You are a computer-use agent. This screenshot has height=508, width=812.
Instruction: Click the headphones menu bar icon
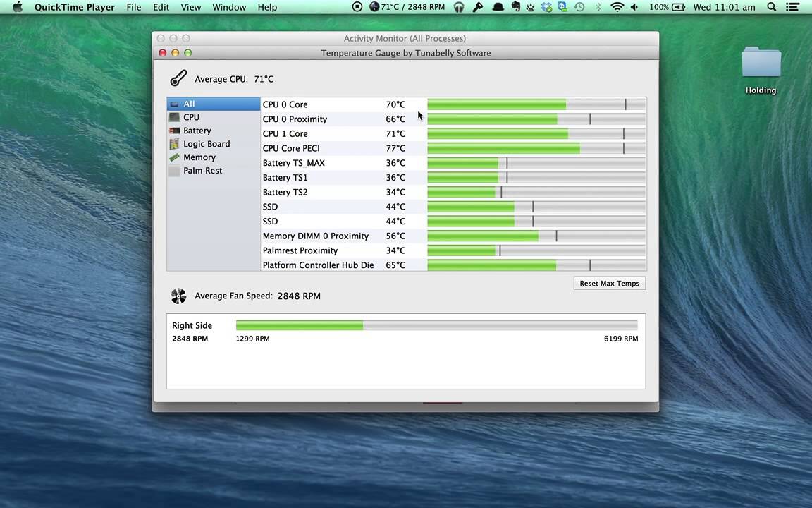point(459,7)
